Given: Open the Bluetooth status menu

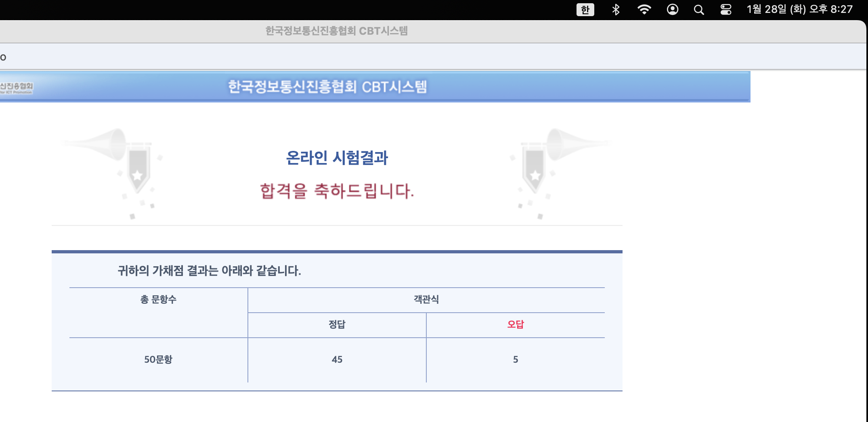Looking at the screenshot, I should click(616, 9).
